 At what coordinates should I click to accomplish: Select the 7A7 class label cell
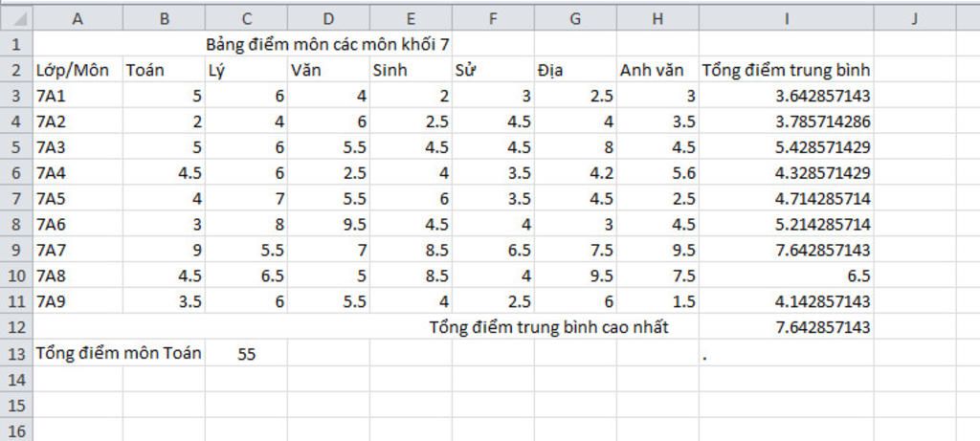click(78, 250)
